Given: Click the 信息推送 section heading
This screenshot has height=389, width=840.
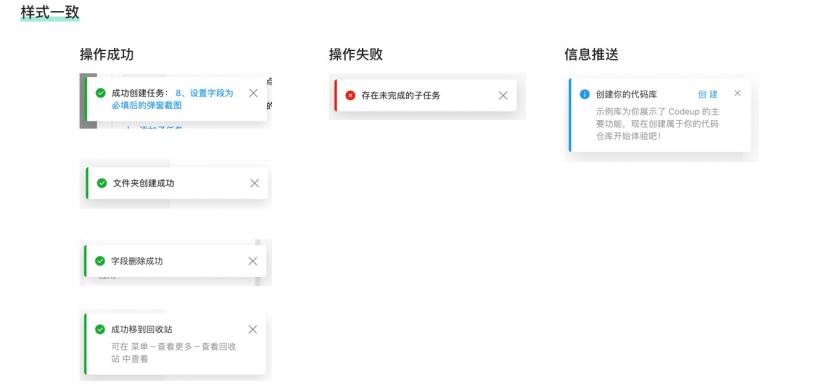Looking at the screenshot, I should pyautogui.click(x=591, y=54).
